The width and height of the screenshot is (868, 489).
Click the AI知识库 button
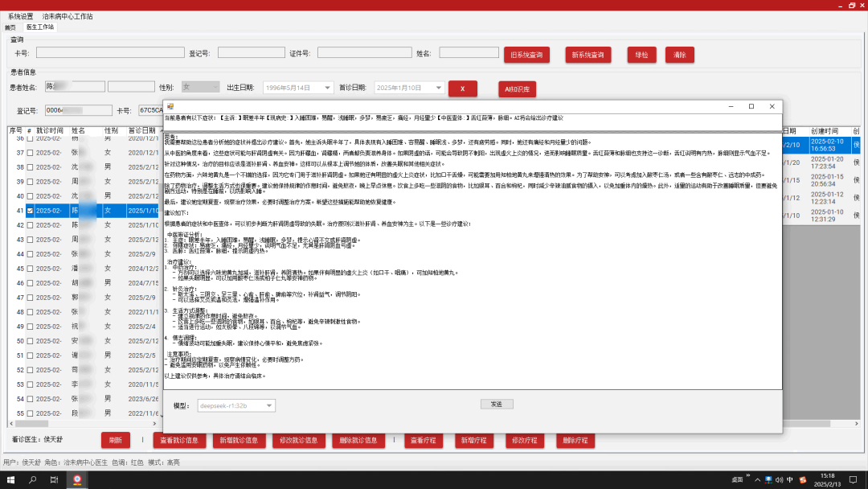(517, 88)
